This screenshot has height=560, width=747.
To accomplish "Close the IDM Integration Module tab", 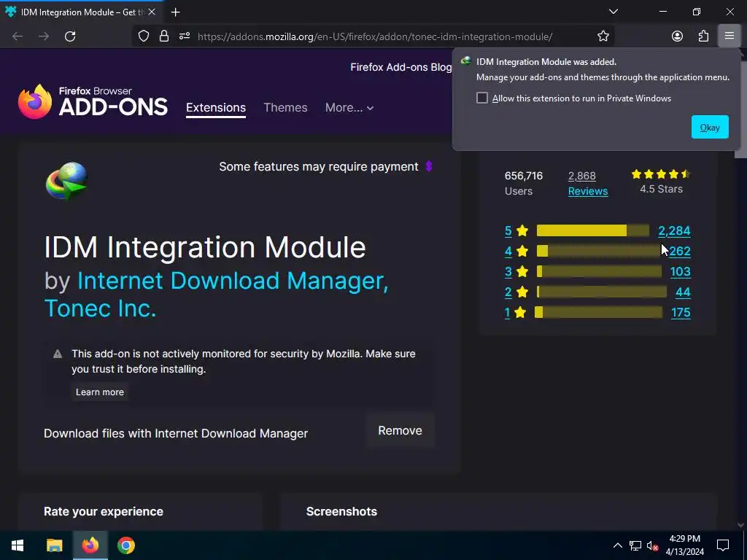I will [x=152, y=12].
